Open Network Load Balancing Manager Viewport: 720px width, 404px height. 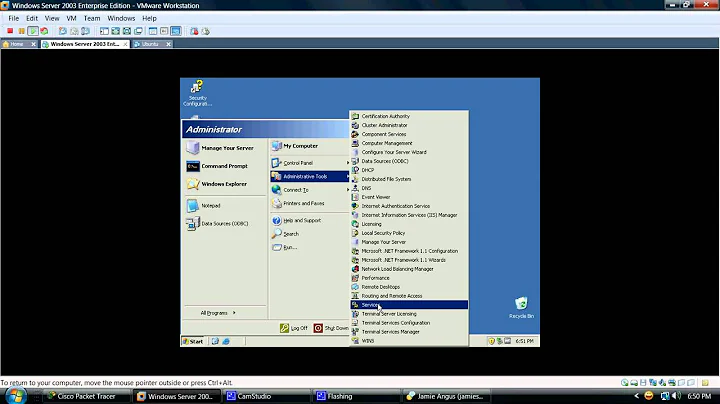(409, 269)
